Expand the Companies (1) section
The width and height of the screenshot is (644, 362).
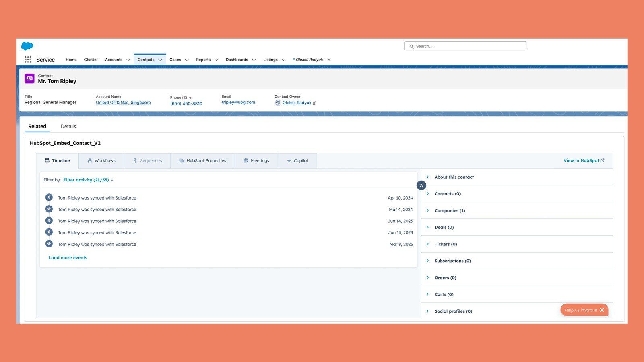[450, 211]
